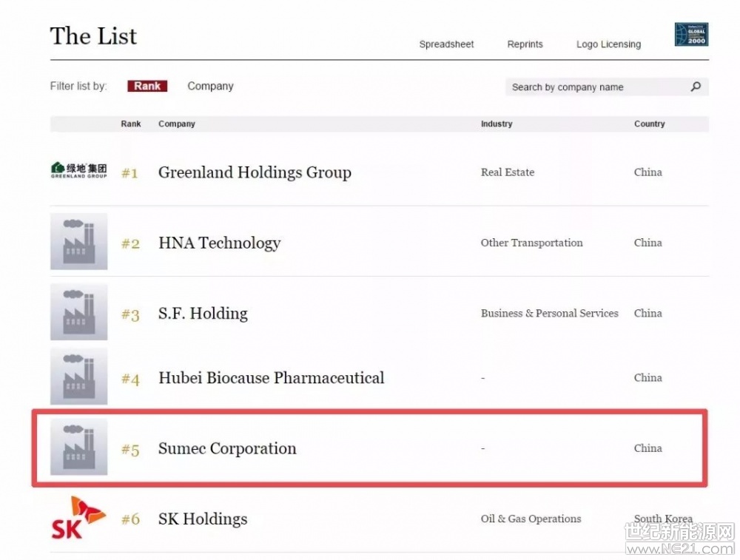Viewport: 740px width, 560px height.
Task: Open the Logo Licensing link
Action: click(608, 44)
